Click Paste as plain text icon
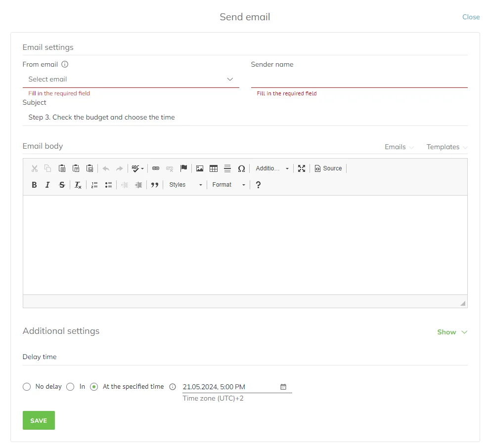Viewport: 488px width, 448px height. tap(76, 168)
